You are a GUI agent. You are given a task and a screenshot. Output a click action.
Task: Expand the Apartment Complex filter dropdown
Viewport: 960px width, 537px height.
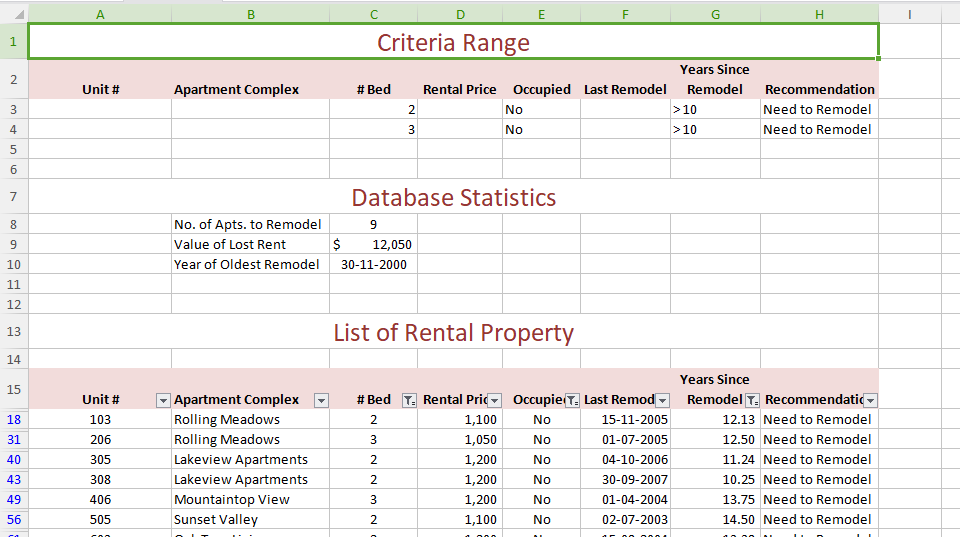coord(321,400)
